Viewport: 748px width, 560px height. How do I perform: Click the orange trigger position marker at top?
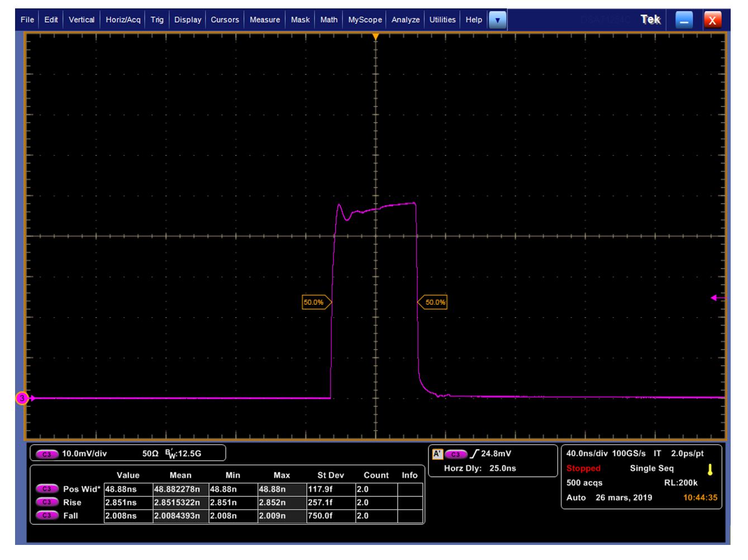pos(376,37)
